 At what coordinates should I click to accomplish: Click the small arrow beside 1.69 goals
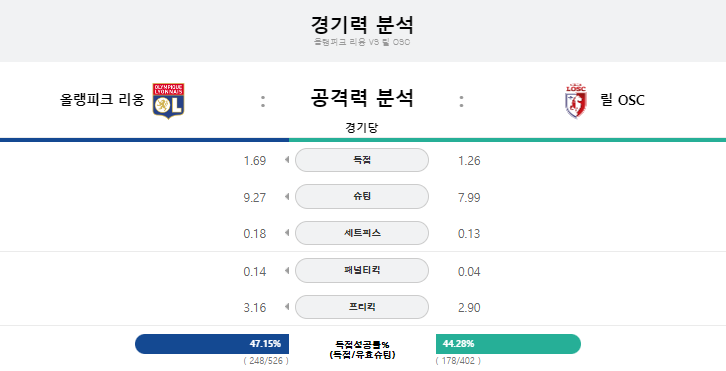[x=287, y=160]
